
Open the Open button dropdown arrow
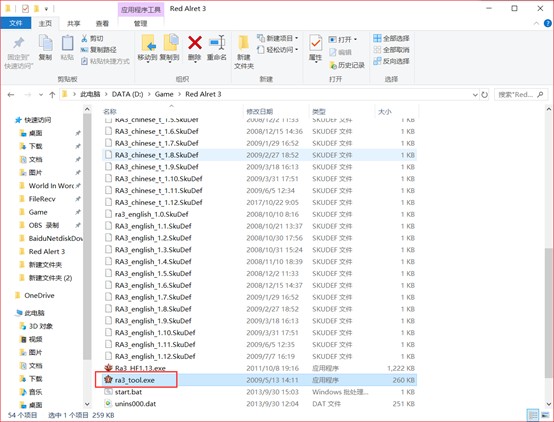355,39
